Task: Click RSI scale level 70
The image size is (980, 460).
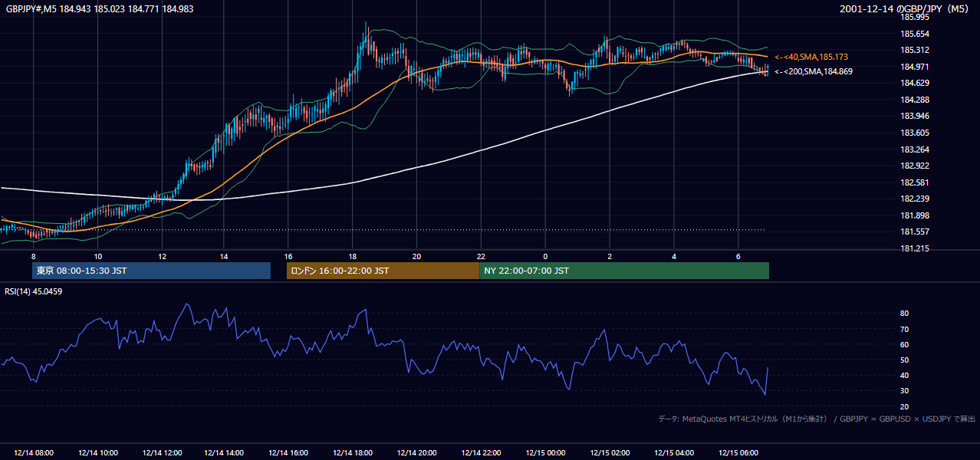Action: coord(904,329)
